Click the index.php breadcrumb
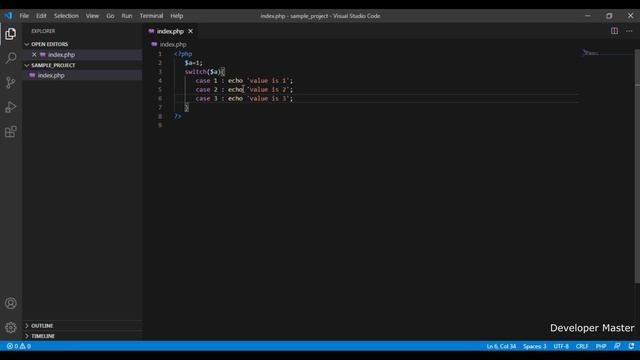Viewport: 640px width, 360px height. point(173,44)
